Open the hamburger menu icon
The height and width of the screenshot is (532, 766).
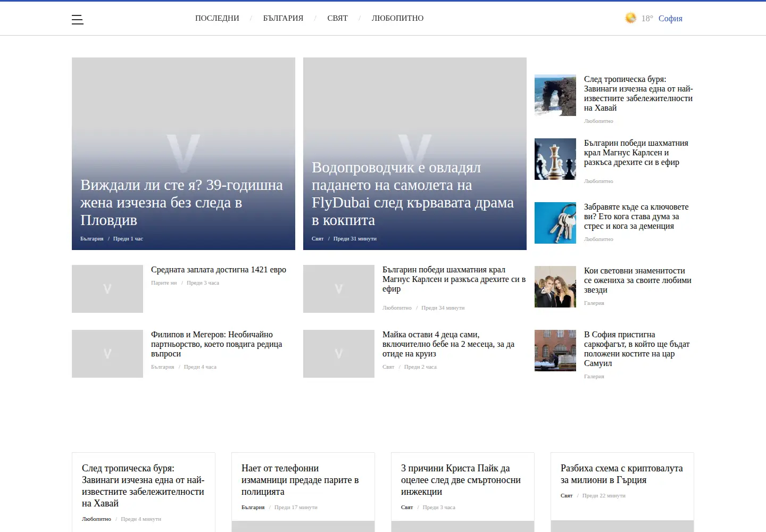(x=78, y=20)
